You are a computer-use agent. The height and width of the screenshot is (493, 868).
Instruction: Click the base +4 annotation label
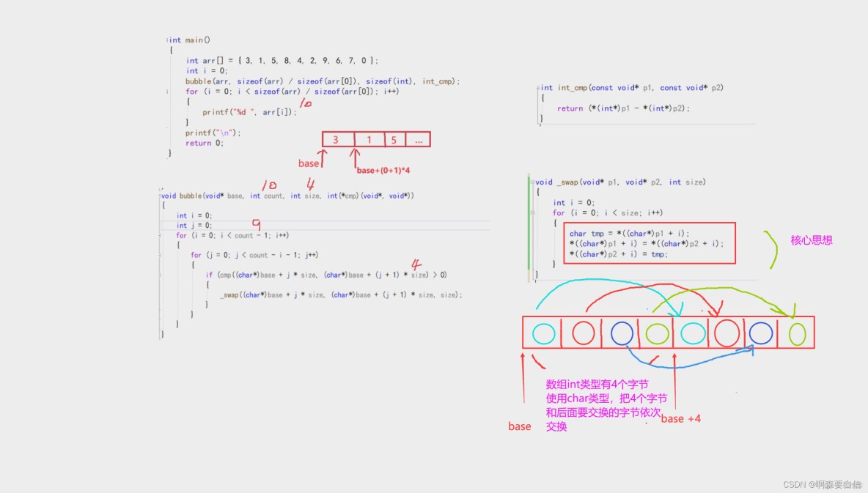click(680, 418)
